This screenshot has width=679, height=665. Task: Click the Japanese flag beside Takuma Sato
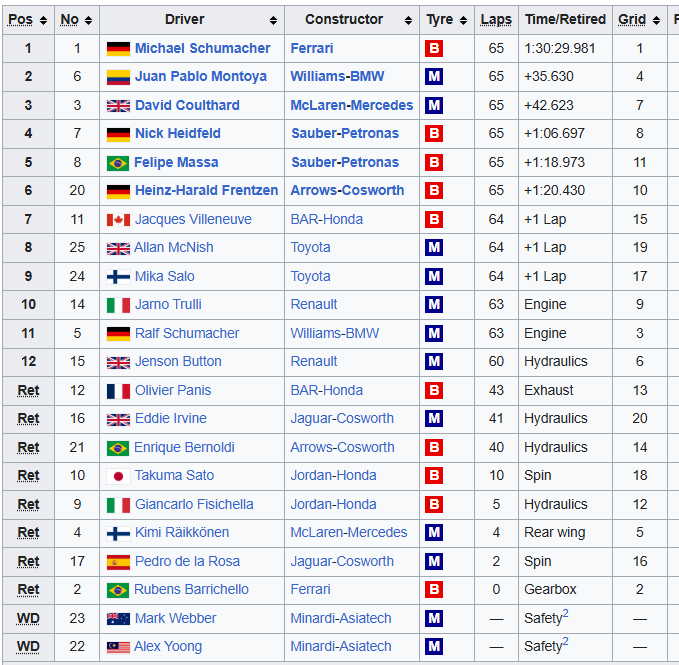pyautogui.click(x=118, y=476)
